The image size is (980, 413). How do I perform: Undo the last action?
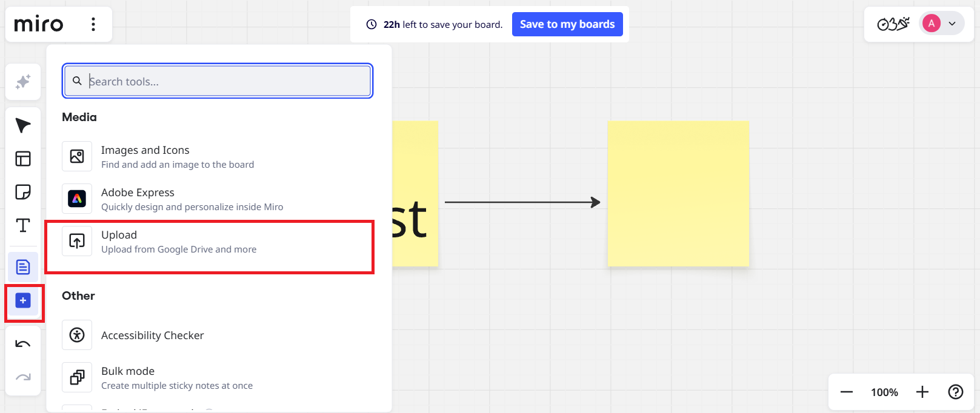click(x=22, y=343)
